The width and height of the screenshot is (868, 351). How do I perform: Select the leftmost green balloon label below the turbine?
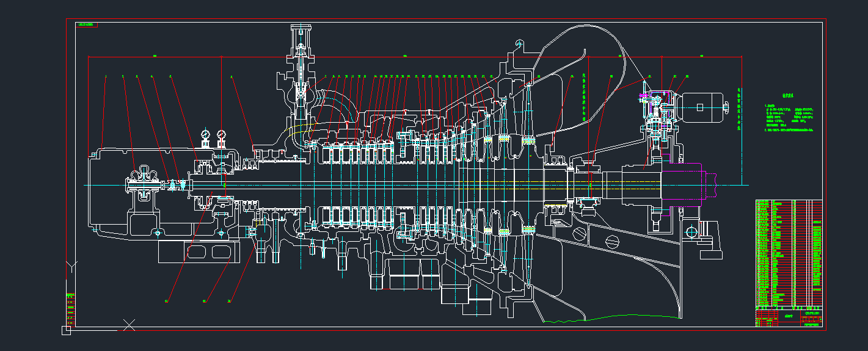[167, 301]
